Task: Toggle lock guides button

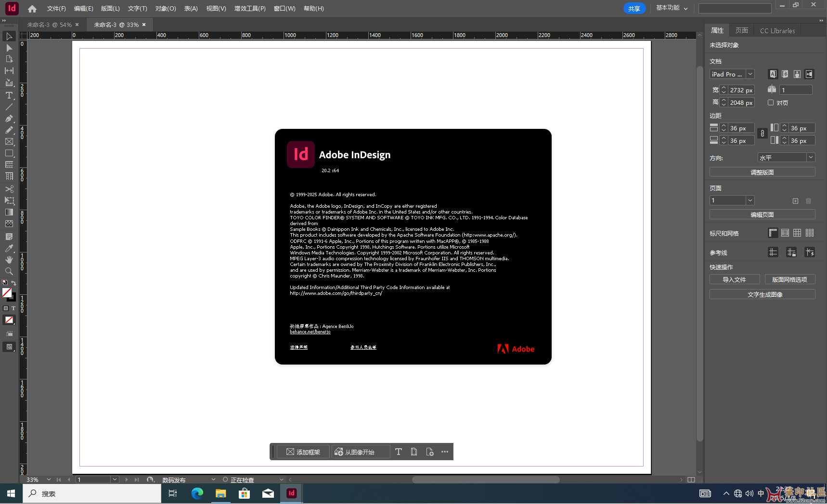Action: [791, 252]
